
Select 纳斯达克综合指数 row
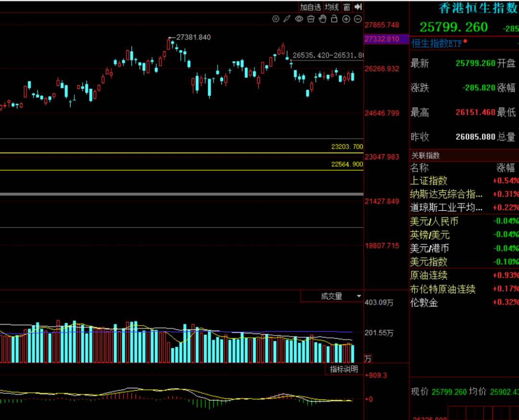click(446, 194)
